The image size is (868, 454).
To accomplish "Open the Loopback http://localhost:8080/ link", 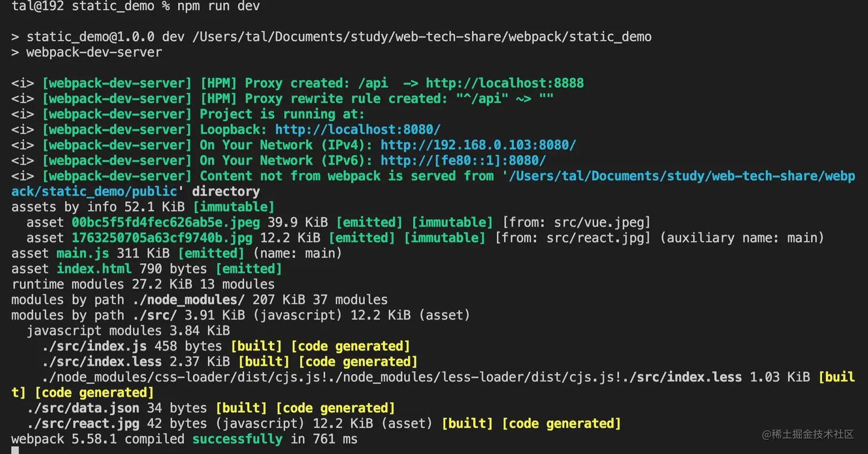I will (358, 130).
